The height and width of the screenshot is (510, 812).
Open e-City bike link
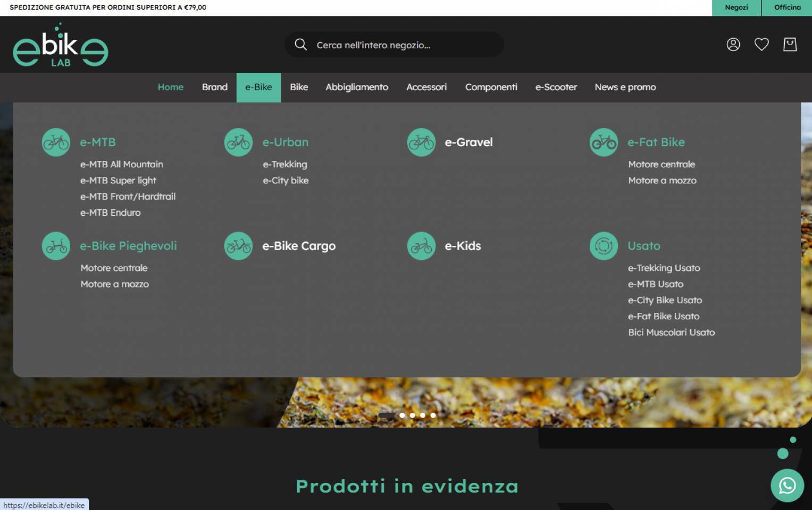(286, 181)
